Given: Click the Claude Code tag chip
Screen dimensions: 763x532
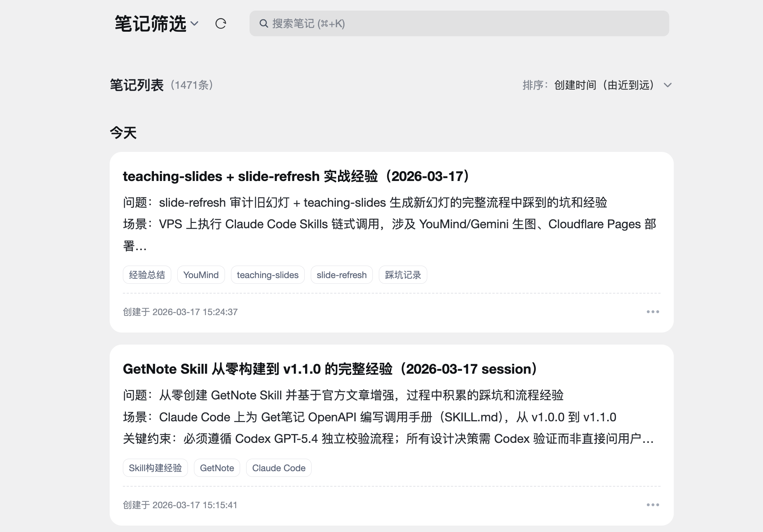Looking at the screenshot, I should point(279,468).
